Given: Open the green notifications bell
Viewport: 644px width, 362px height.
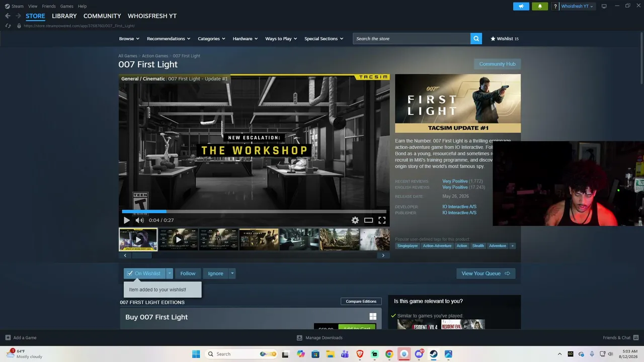Looking at the screenshot, I should point(540,7).
